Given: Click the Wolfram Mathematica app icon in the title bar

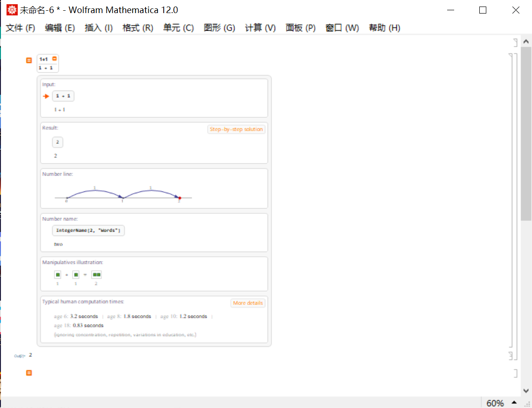Looking at the screenshot, I should (x=12, y=10).
